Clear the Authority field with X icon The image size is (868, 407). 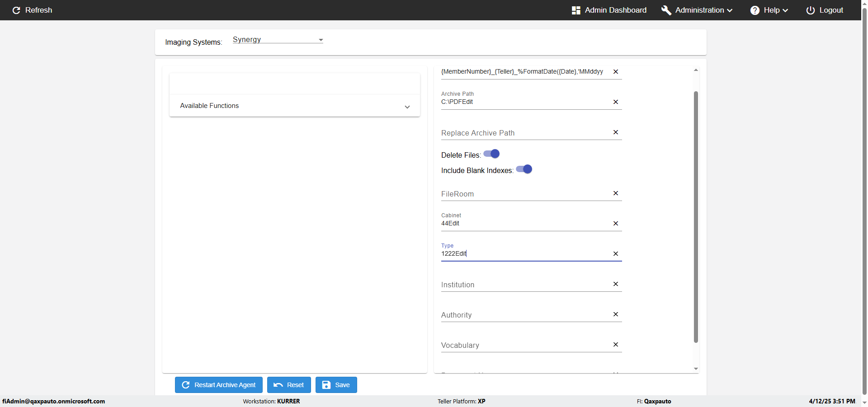tap(615, 314)
